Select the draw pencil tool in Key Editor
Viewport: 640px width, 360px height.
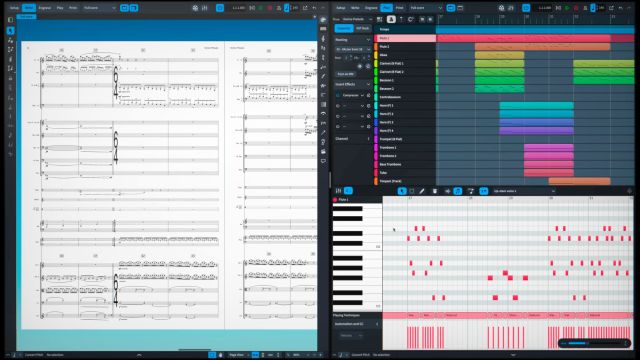pyautogui.click(x=422, y=191)
